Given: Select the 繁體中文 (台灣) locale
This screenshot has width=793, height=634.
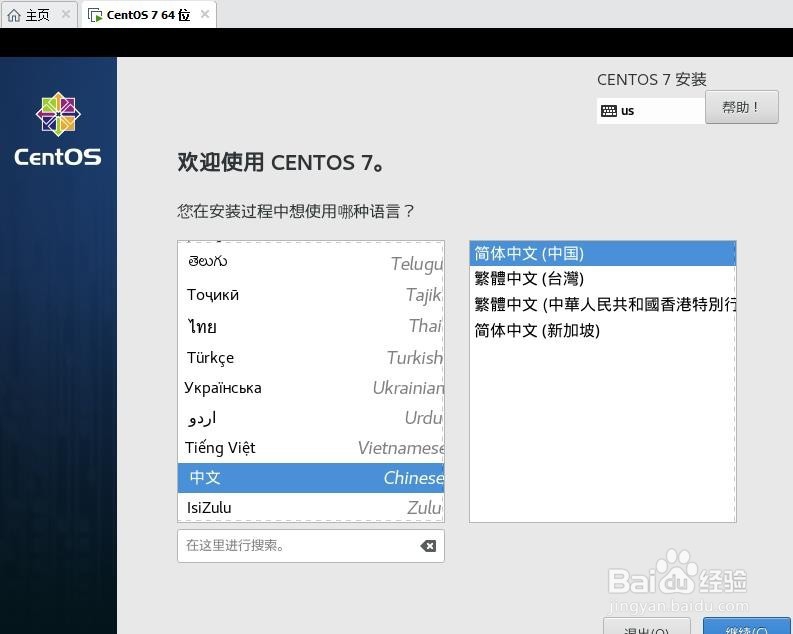Looking at the screenshot, I should (x=602, y=279).
